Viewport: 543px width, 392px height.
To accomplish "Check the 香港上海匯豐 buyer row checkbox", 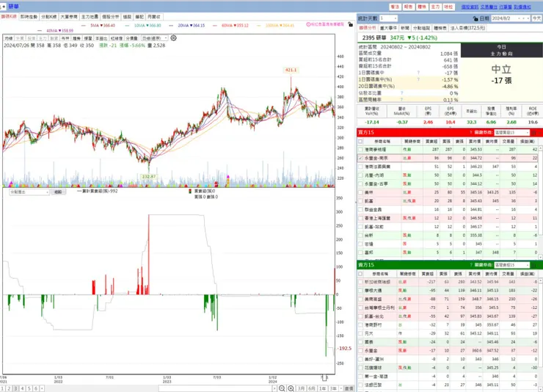I will (x=360, y=218).
